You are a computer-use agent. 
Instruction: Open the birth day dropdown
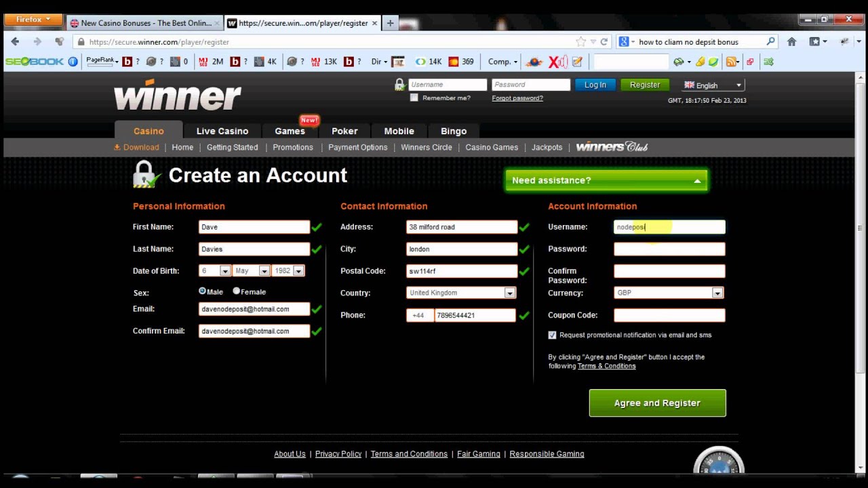point(215,270)
